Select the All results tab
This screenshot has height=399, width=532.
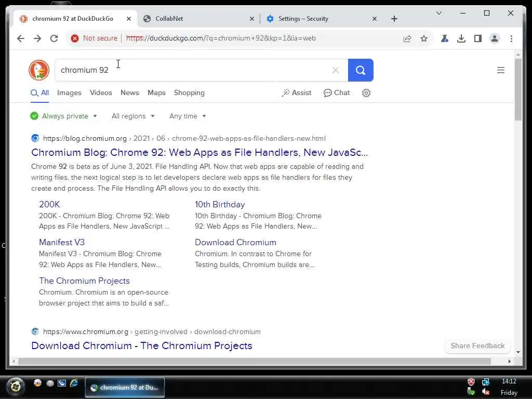point(40,93)
